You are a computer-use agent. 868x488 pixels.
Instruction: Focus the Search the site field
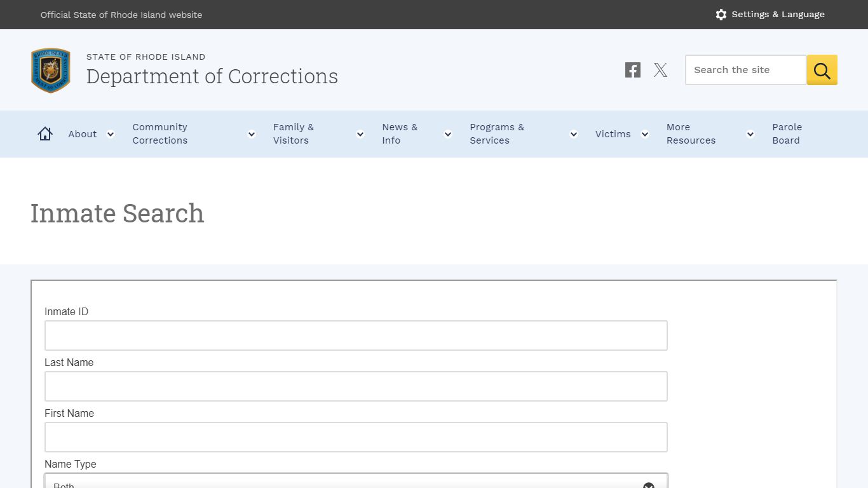[x=746, y=70]
